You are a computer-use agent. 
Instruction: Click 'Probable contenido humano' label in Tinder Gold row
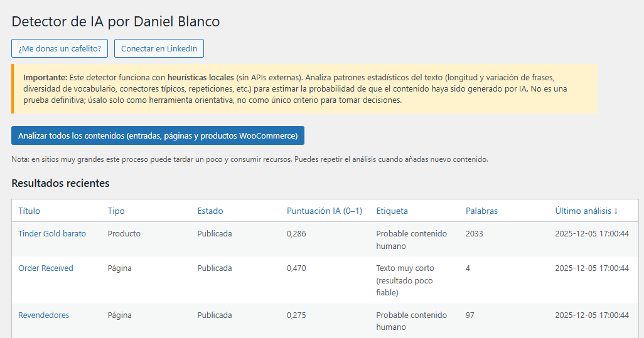coord(412,240)
